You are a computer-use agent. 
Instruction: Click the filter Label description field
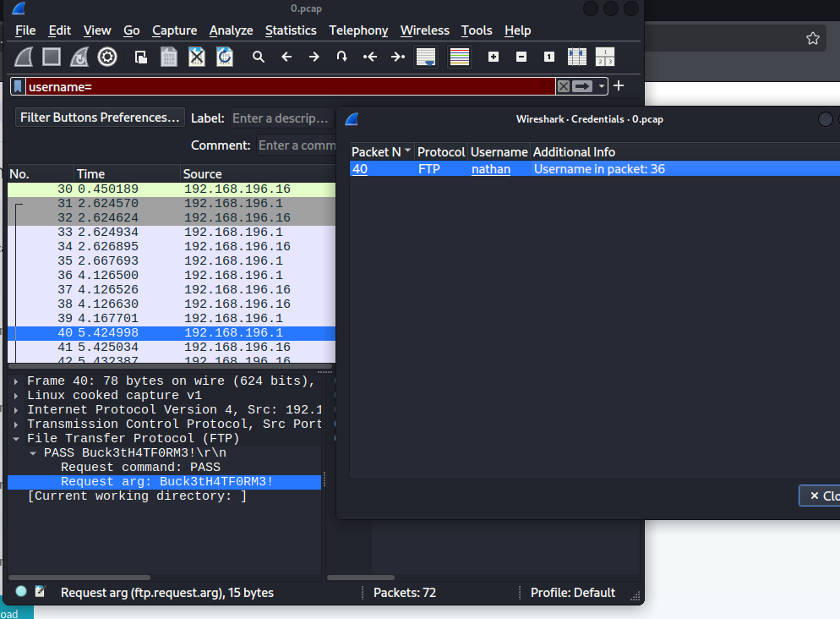281,118
